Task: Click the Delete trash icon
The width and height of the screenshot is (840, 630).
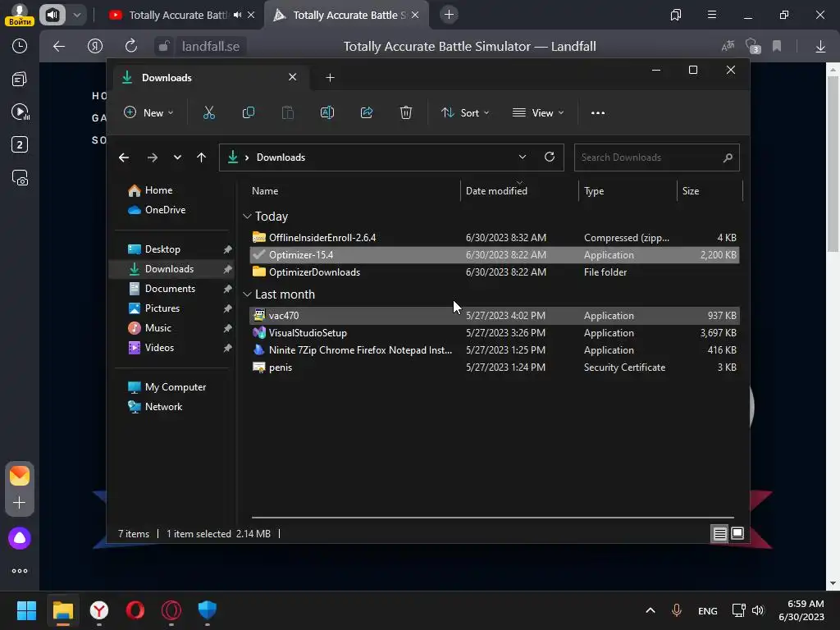Action: click(405, 113)
